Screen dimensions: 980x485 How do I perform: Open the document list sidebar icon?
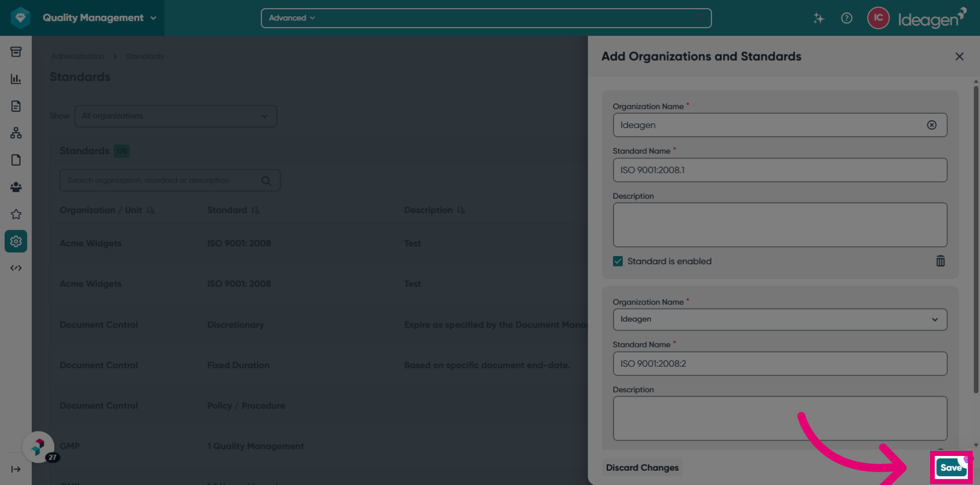point(16,106)
